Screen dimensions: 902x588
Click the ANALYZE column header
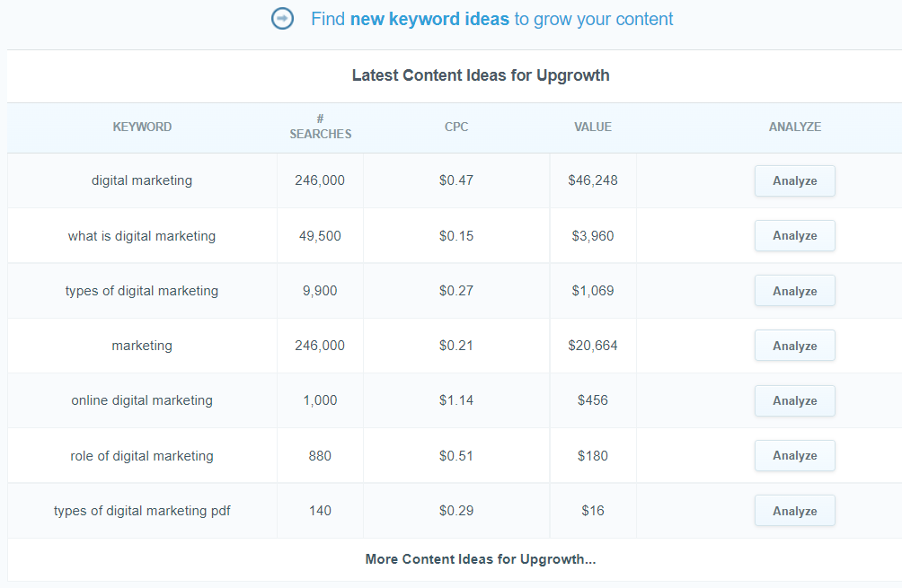[x=795, y=127]
